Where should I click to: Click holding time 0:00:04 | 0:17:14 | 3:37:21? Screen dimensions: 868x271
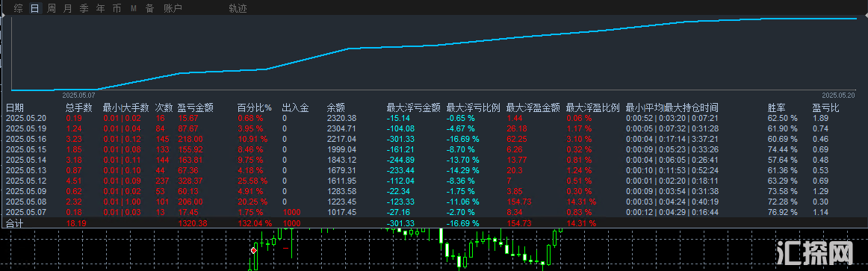672,139
